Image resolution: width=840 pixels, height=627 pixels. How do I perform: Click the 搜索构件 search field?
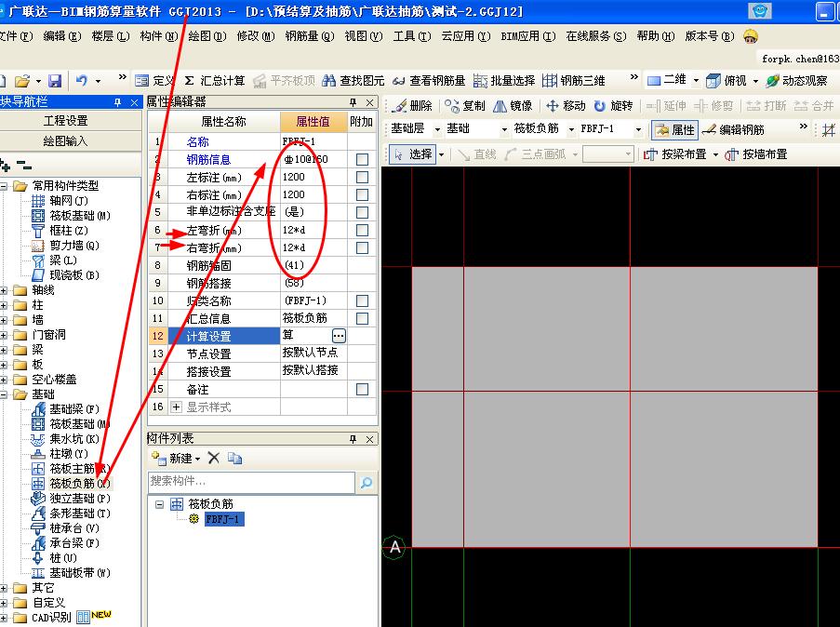pyautogui.click(x=251, y=482)
